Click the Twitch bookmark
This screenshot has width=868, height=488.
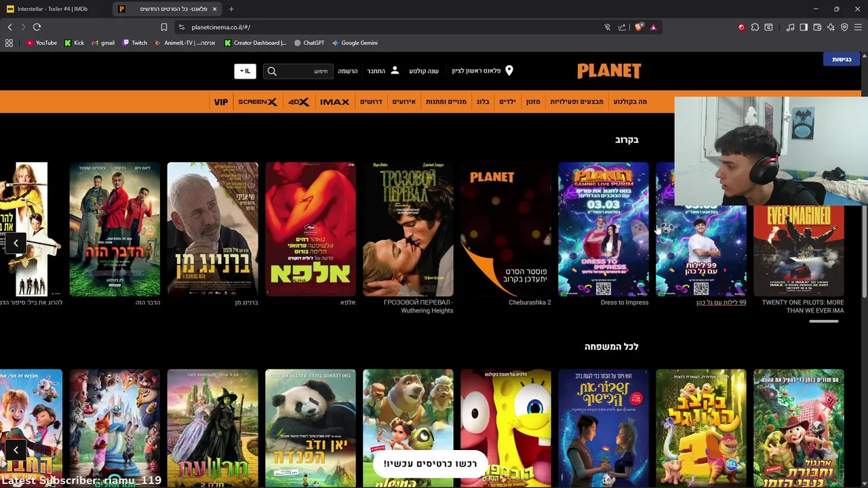tap(135, 43)
